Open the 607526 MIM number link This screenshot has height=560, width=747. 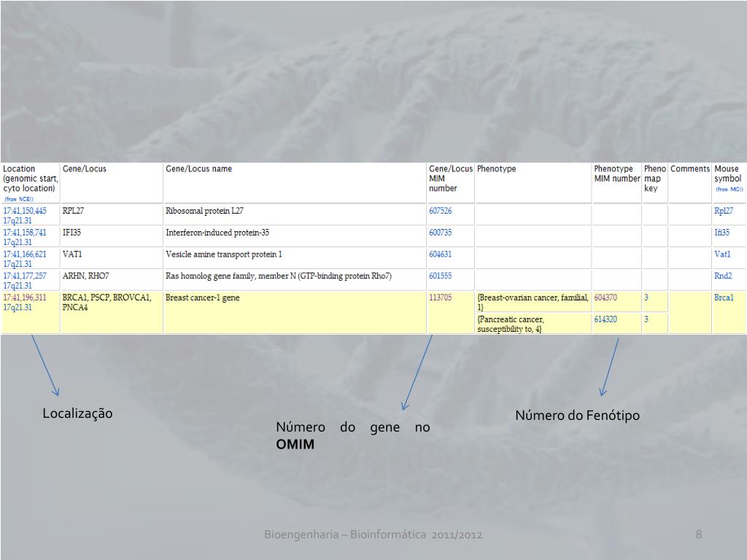440,211
